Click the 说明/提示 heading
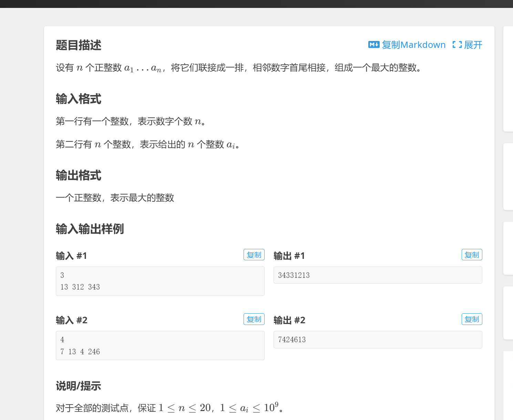Viewport: 513px width, 420px height. point(79,386)
